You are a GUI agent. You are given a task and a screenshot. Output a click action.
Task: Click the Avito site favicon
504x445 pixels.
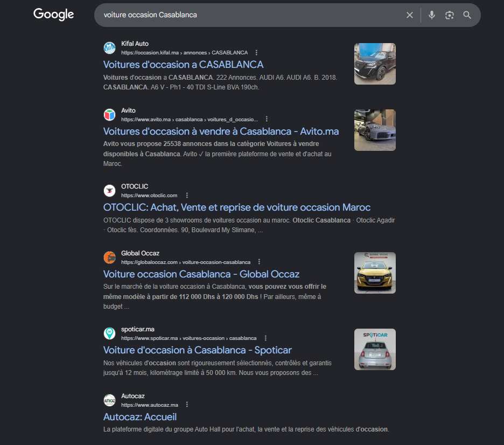click(x=109, y=115)
